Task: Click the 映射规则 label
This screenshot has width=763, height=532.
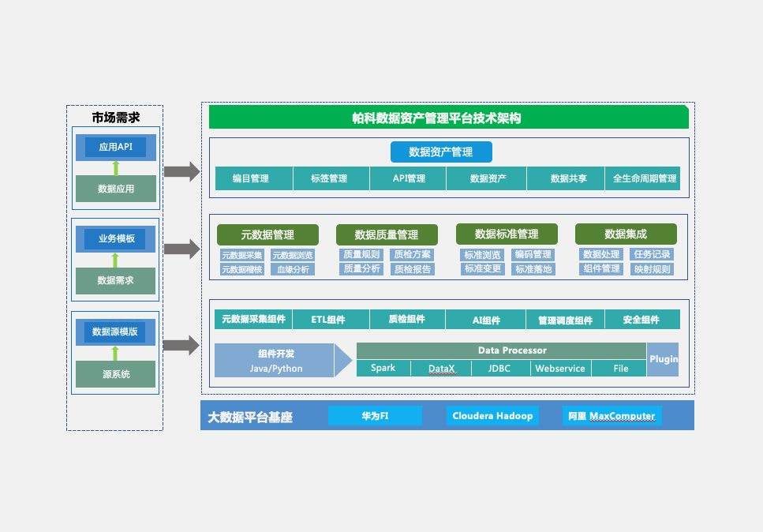Action: pyautogui.click(x=652, y=269)
